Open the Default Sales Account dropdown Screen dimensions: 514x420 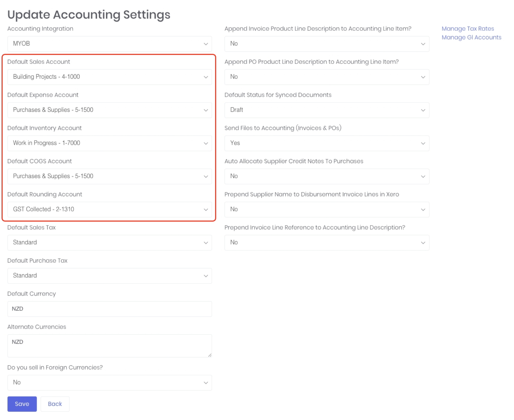click(x=110, y=77)
